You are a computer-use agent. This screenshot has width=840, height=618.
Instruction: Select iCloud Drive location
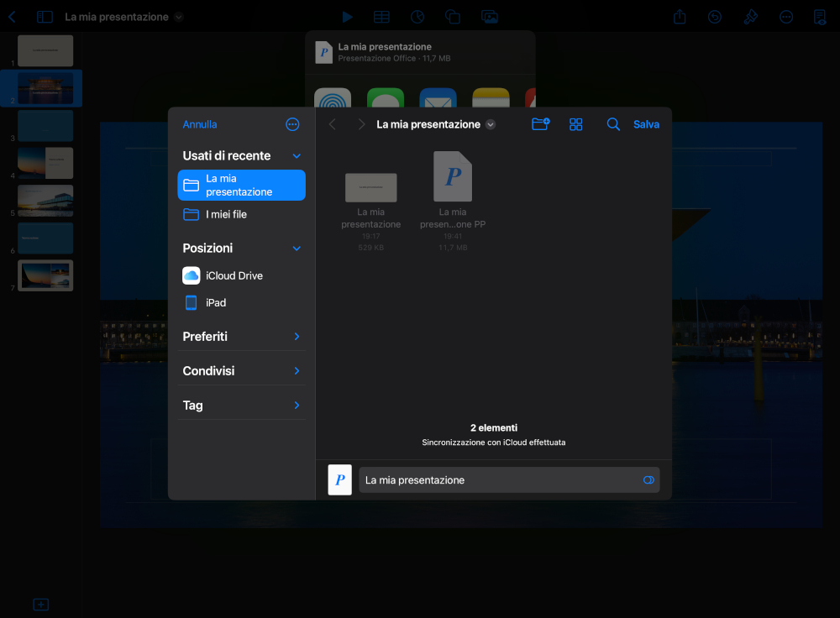[x=234, y=275]
